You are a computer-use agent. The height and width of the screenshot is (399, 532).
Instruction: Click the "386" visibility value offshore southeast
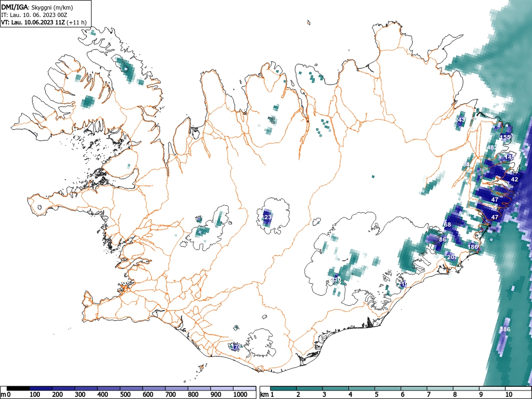pyautogui.click(x=505, y=329)
